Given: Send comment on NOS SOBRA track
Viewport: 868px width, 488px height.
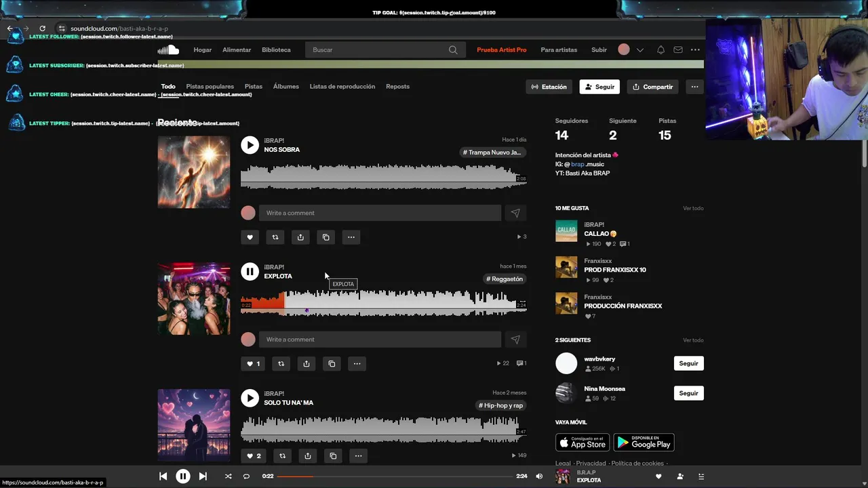Looking at the screenshot, I should pos(515,213).
